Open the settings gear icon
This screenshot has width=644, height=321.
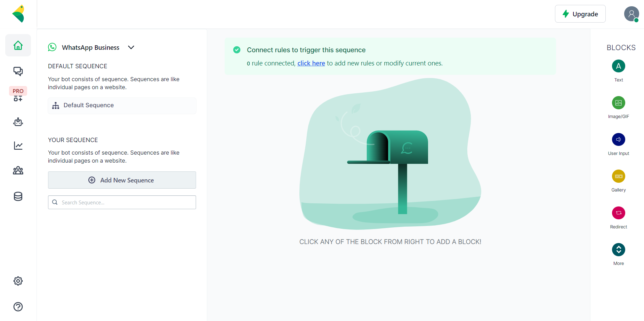pyautogui.click(x=18, y=281)
